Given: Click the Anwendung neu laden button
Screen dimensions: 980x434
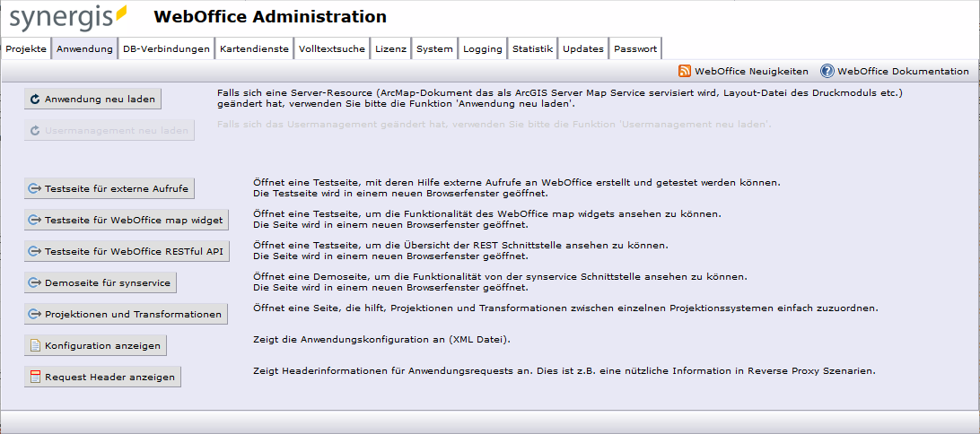Looking at the screenshot, I should (93, 99).
